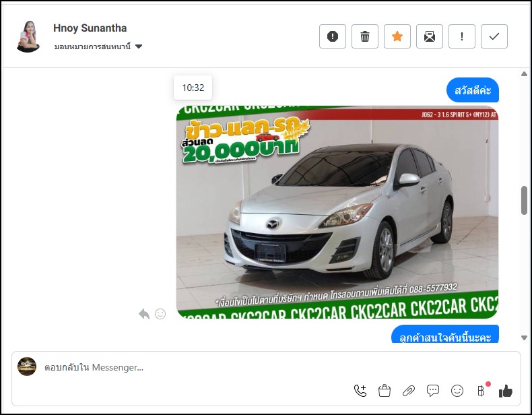The height and width of the screenshot is (415, 532).
Task: Click the chat scrollbar thumb
Action: [x=524, y=200]
